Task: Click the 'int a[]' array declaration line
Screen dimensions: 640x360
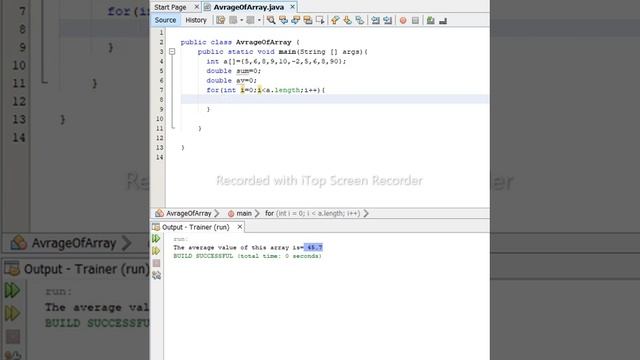Action: (x=276, y=62)
